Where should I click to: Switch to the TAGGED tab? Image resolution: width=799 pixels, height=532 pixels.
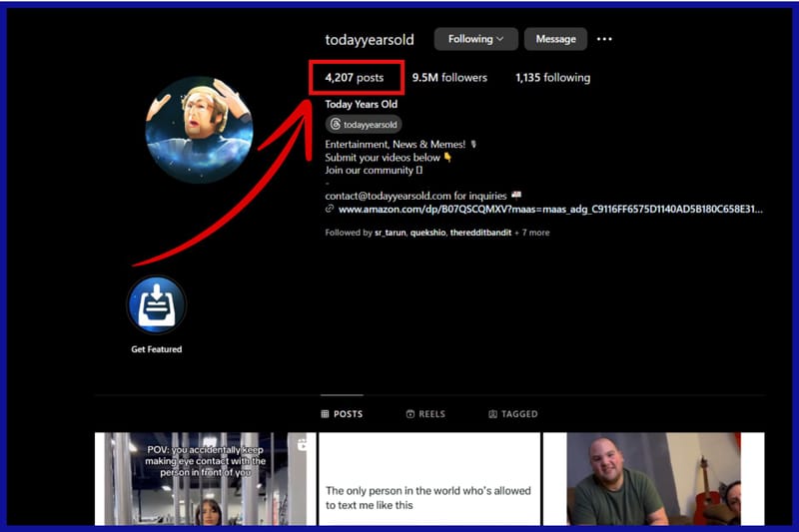tap(513, 413)
